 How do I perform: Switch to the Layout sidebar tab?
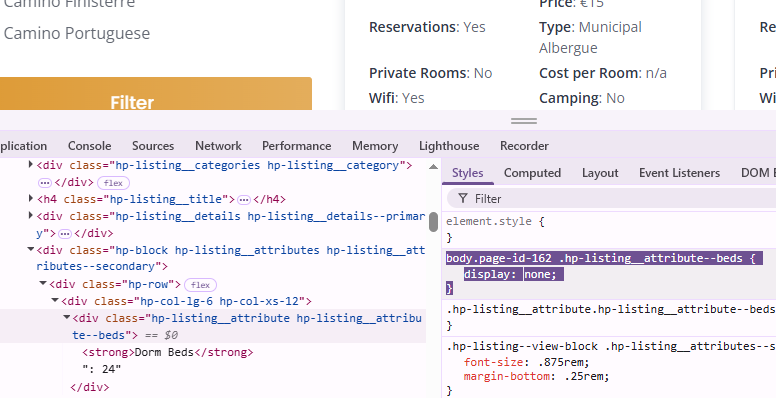pos(600,173)
